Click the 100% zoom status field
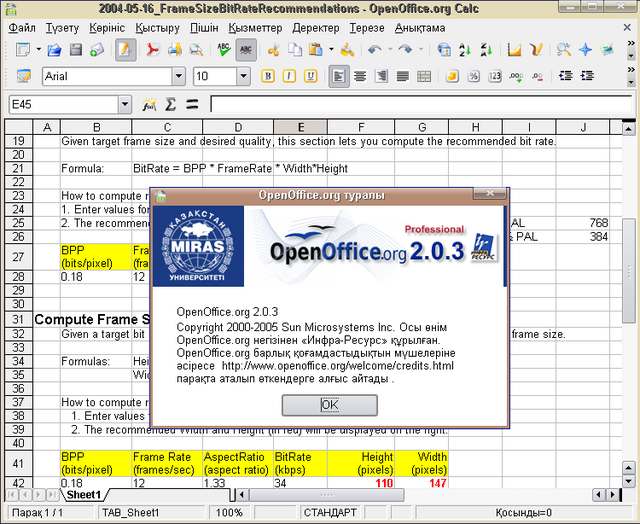Viewport: 640px width, 524px height. (x=229, y=512)
